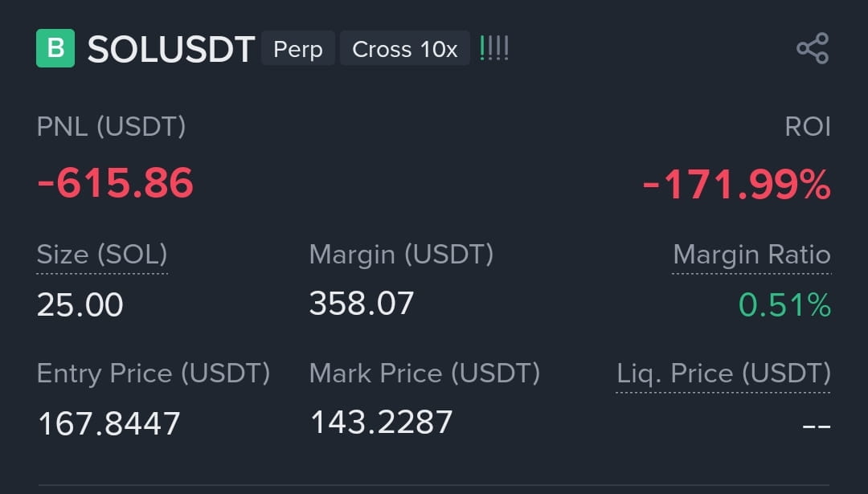The image size is (868, 494).
Task: Click the Mark Price (USDT) label
Action: 424,374
